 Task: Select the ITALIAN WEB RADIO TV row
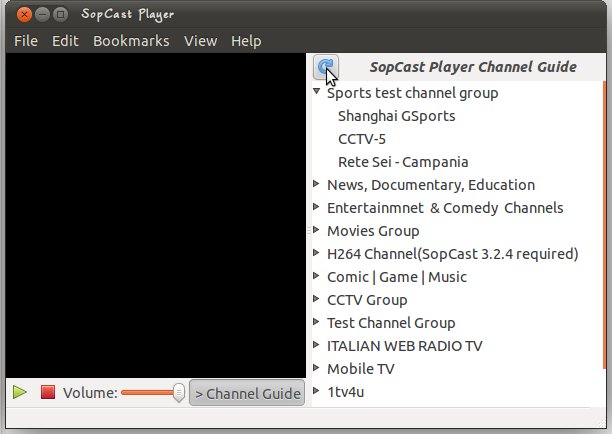[457, 346]
